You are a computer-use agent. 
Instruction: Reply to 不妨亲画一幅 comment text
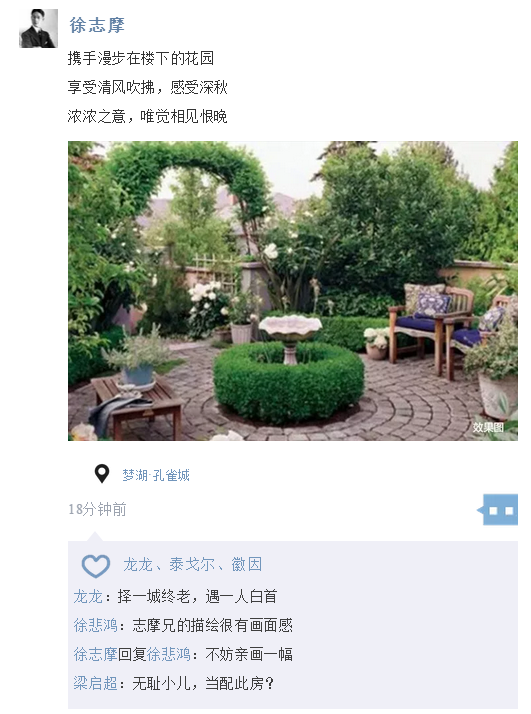click(249, 654)
